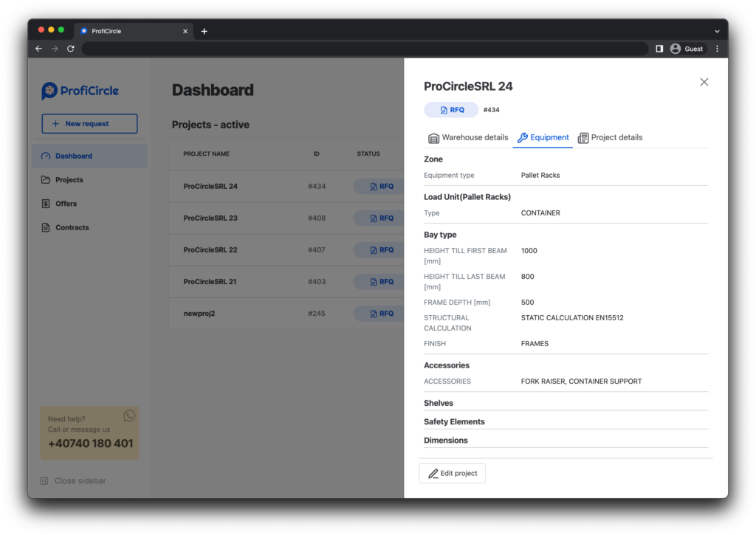Open project ProCircleSRL 21 in the table
This screenshot has width=756, height=535.
tap(210, 282)
